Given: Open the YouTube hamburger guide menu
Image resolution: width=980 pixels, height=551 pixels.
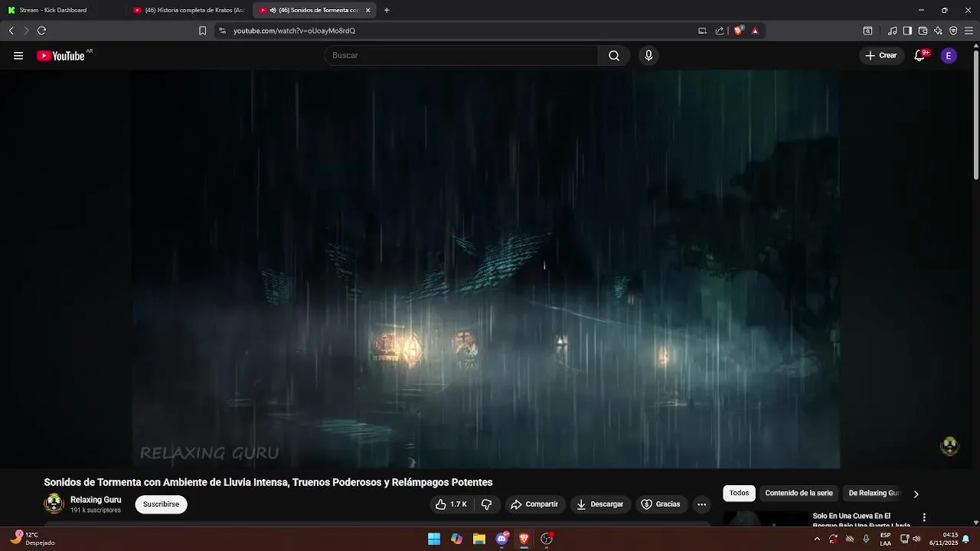Looking at the screenshot, I should click(18, 56).
